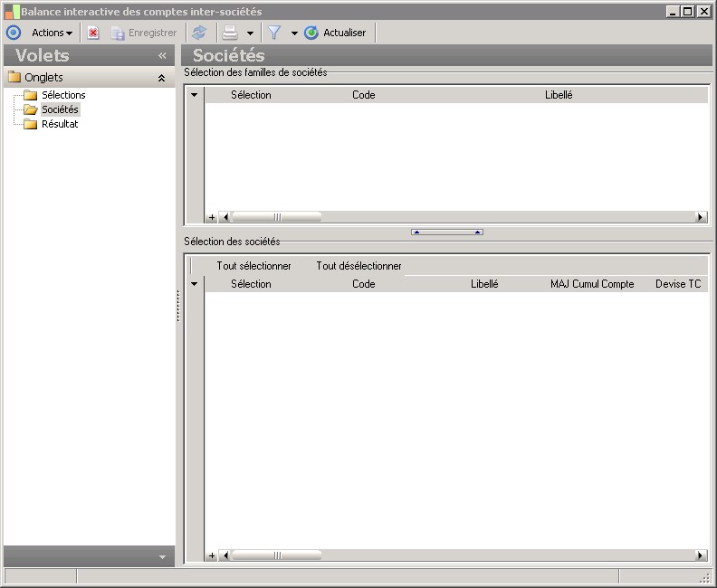This screenshot has height=588, width=717.
Task: Click the red X delete toolbar icon
Action: pos(93,33)
